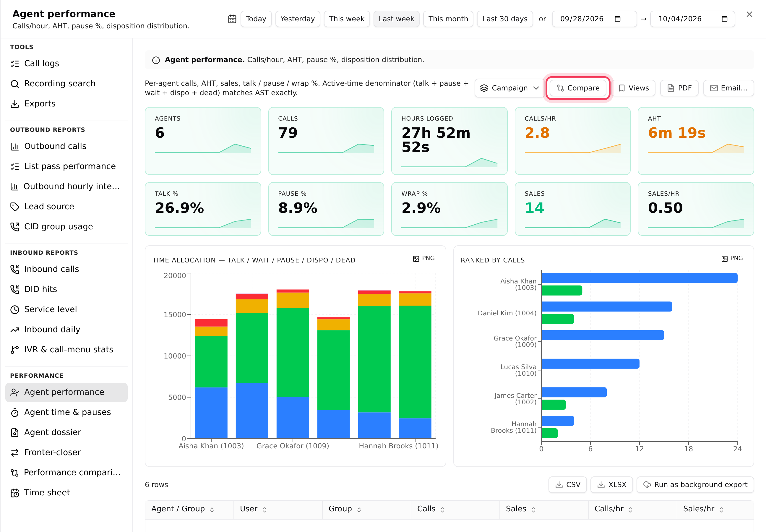766x532 pixels.
Task: Click the Agent dossier document icon
Action: (15, 433)
